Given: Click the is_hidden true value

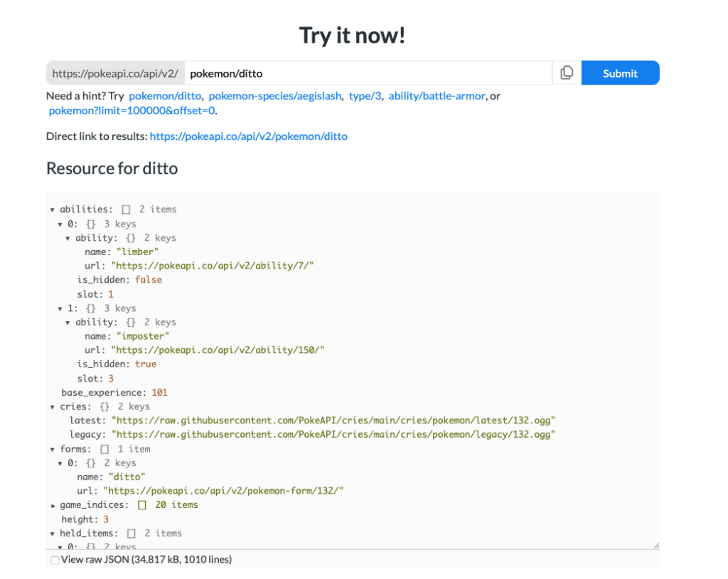Looking at the screenshot, I should coord(146,364).
